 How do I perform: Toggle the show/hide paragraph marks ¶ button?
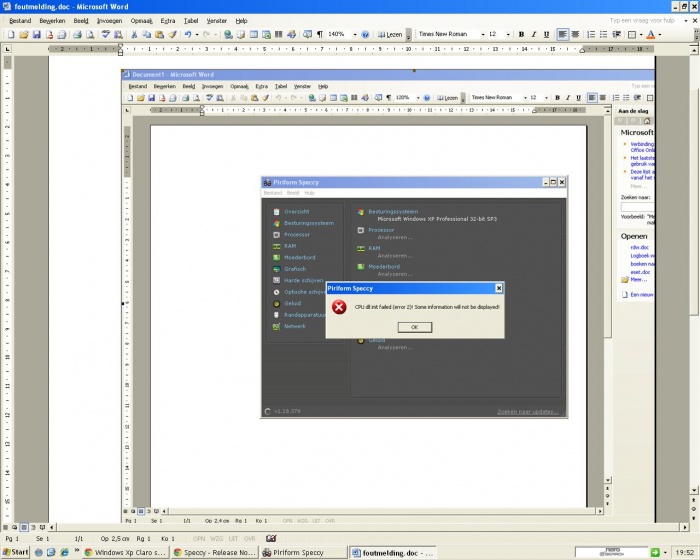(320, 34)
